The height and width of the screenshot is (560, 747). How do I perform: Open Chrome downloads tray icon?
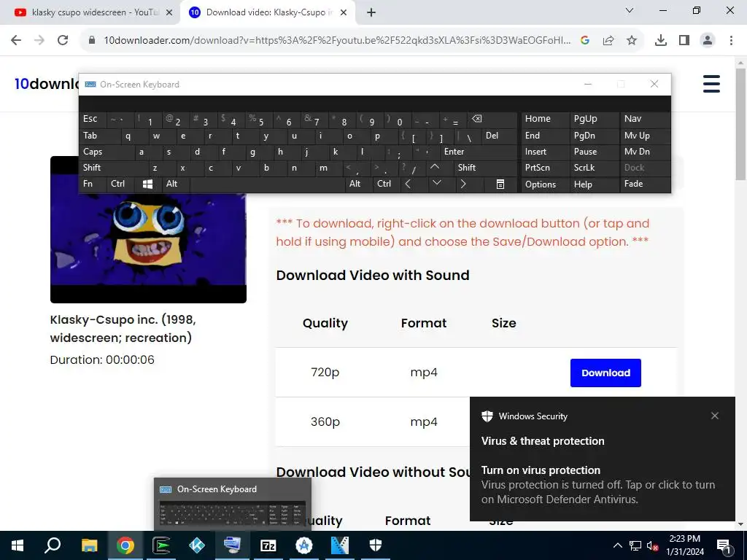660,41
